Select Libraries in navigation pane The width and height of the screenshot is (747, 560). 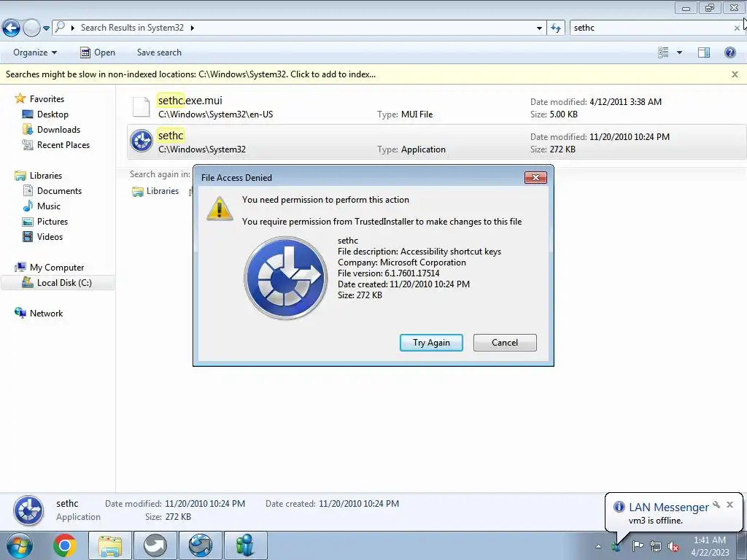[x=46, y=176]
